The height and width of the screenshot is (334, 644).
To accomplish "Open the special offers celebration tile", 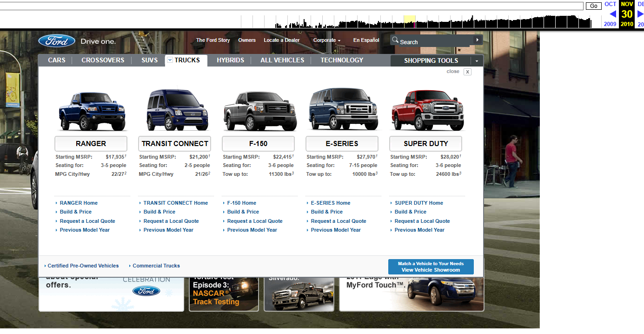I will click(112, 294).
